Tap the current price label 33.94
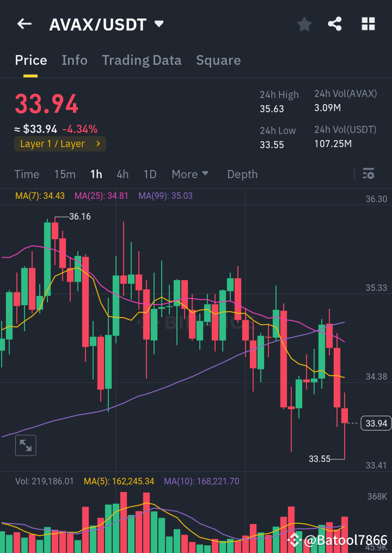392x553 pixels. coord(376,423)
